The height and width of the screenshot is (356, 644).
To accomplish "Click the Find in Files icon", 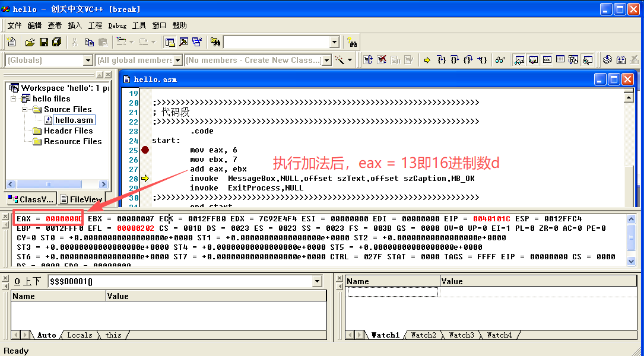I will coord(215,42).
